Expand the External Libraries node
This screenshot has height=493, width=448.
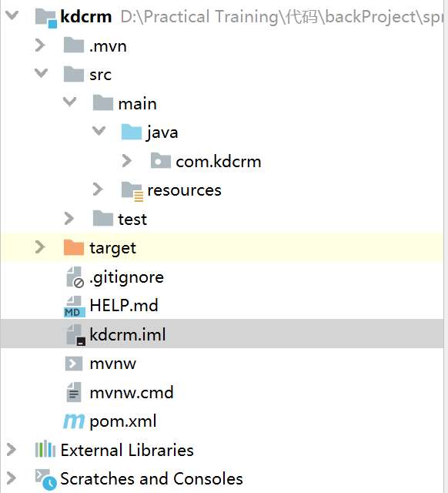pos(11,450)
